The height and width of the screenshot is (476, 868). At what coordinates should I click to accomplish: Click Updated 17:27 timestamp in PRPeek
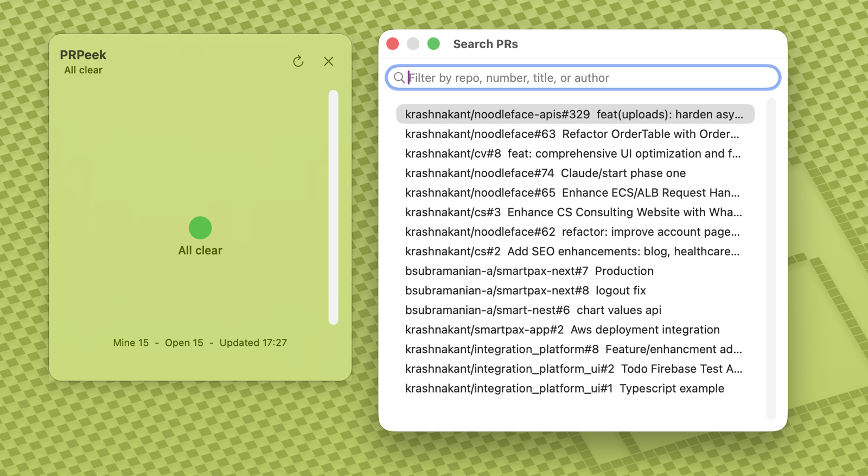[253, 343]
